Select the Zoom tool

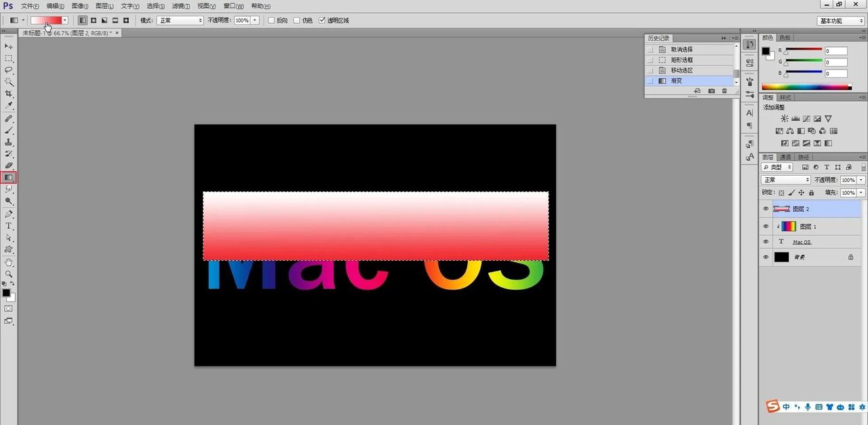pos(9,274)
